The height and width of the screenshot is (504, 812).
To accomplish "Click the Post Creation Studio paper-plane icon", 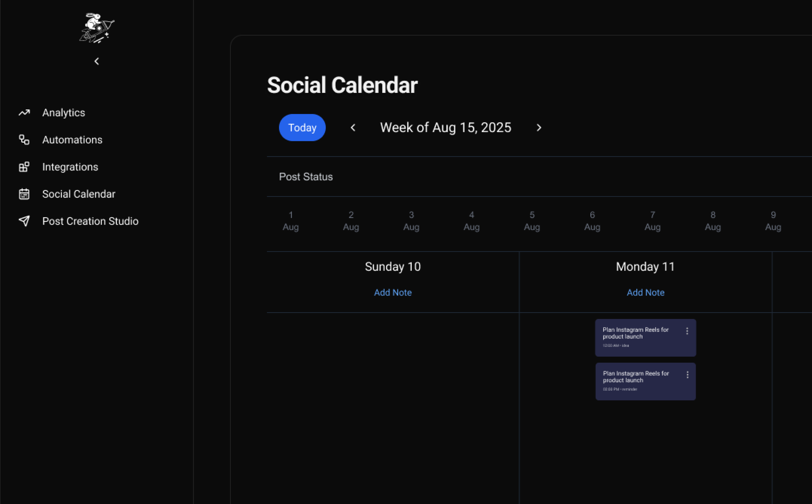I will [24, 221].
